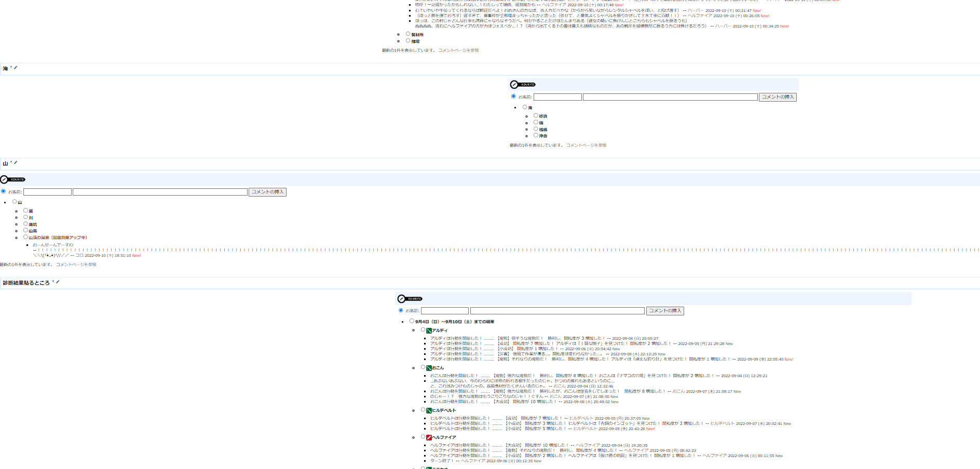Click the comment text field in diagnosis results form
This screenshot has height=469, width=980.
557,311
